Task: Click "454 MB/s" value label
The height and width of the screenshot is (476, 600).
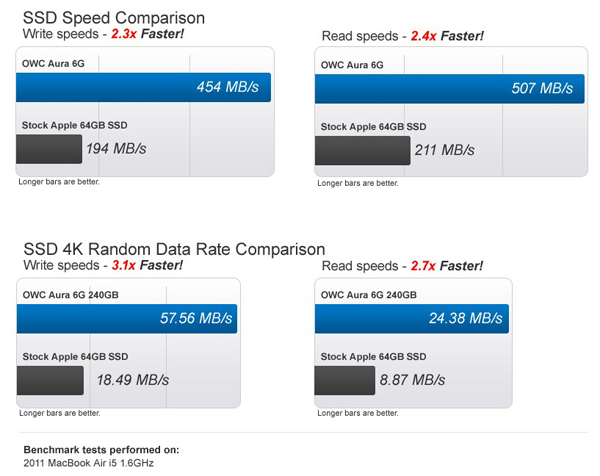Action: pyautogui.click(x=229, y=87)
